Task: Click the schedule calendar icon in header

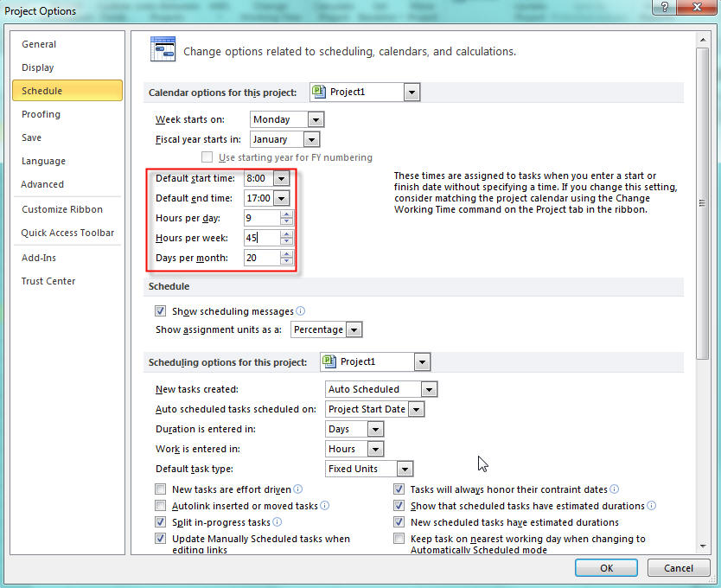Action: point(163,50)
